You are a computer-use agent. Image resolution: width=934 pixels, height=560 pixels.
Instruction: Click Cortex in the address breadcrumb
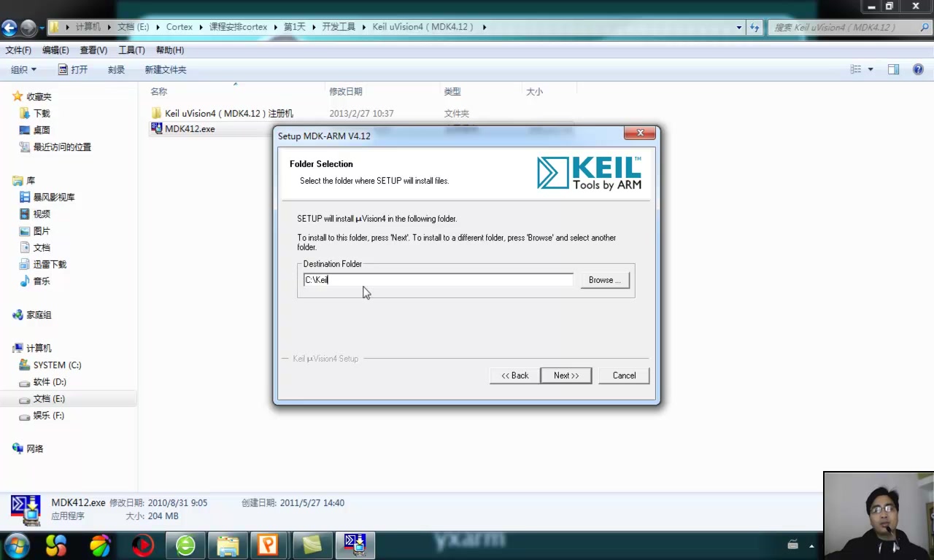point(180,27)
